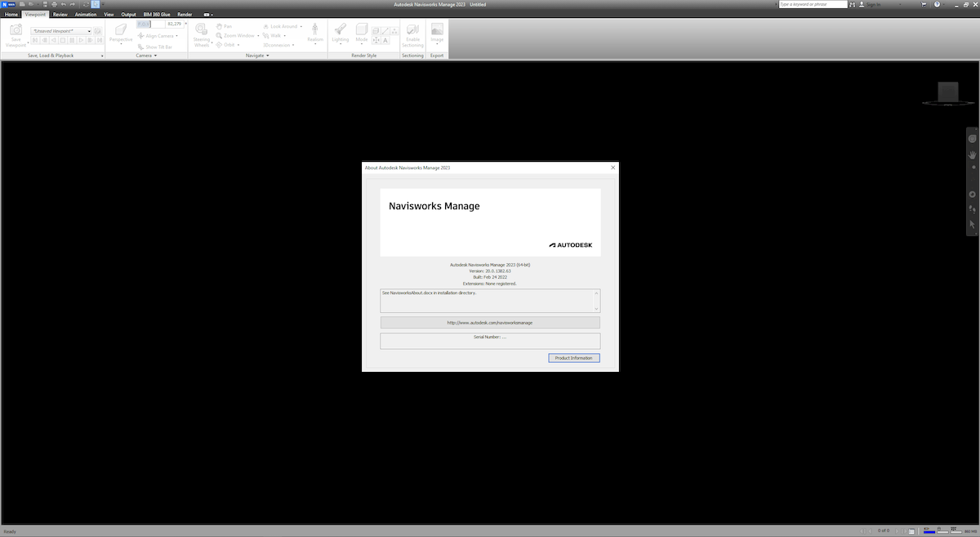Click the Save Viewpoint camera icon
980x537 pixels.
[x=16, y=30]
